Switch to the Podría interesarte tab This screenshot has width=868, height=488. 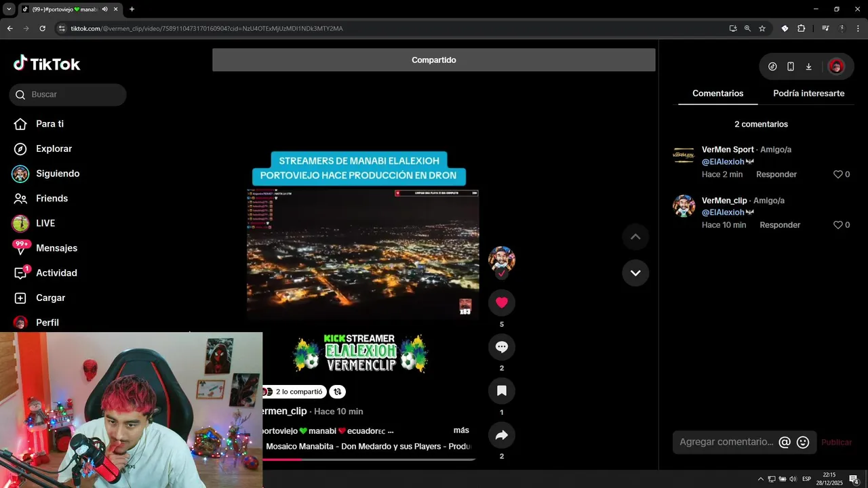tap(808, 94)
